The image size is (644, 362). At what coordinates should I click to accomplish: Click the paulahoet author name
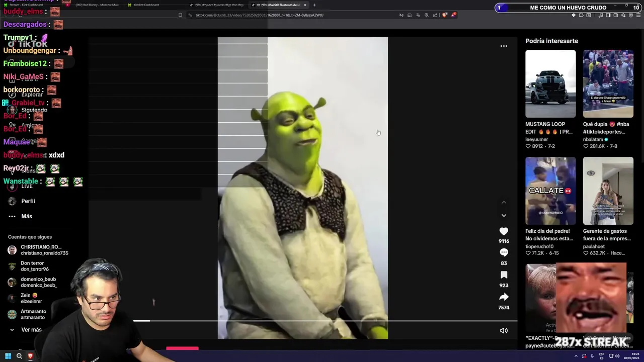pos(594,247)
